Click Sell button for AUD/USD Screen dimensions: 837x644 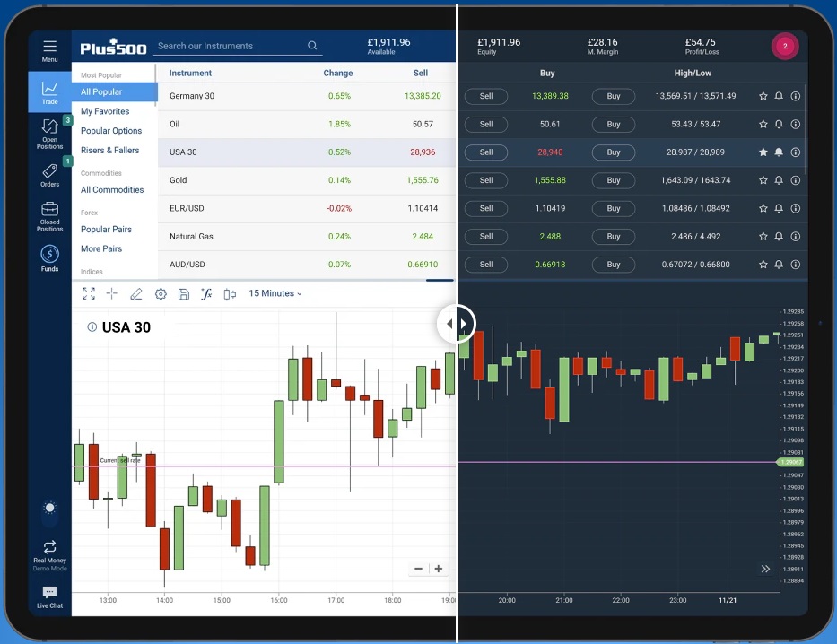(485, 264)
